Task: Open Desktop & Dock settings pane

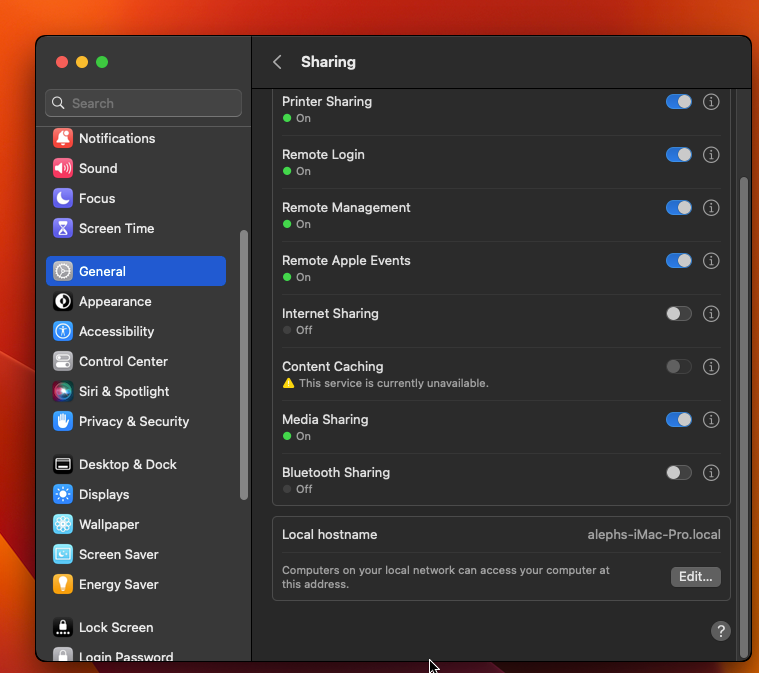Action: pyautogui.click(x=127, y=464)
